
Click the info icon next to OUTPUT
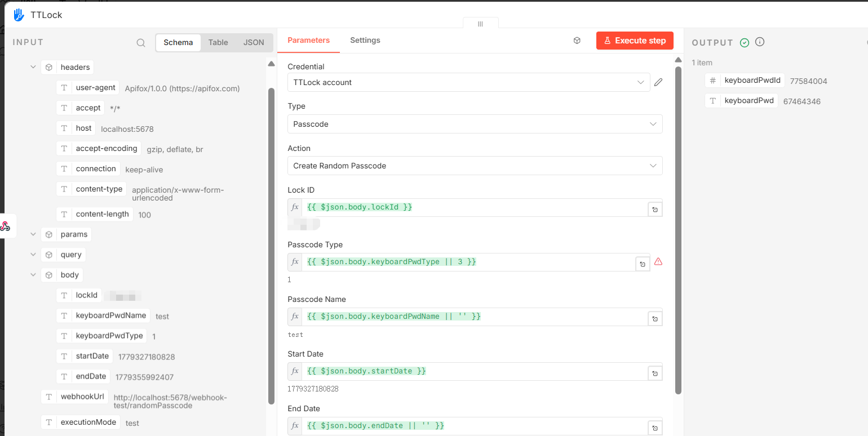coord(760,42)
